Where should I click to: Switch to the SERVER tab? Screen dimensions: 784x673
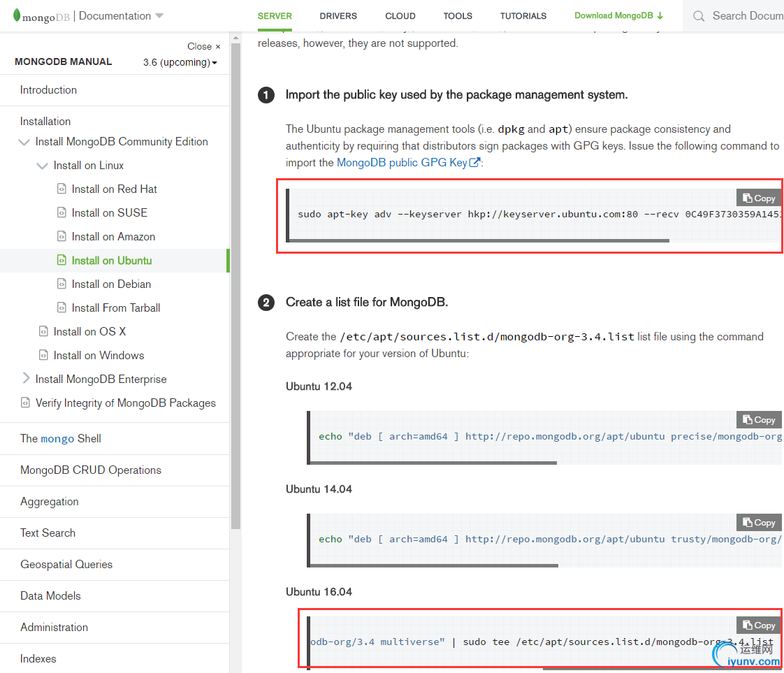(x=275, y=16)
